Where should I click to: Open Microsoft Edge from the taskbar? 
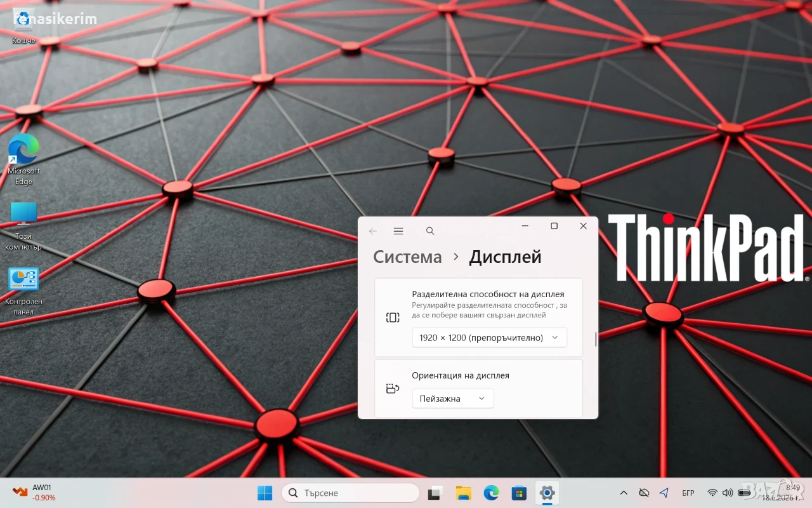[x=491, y=493]
